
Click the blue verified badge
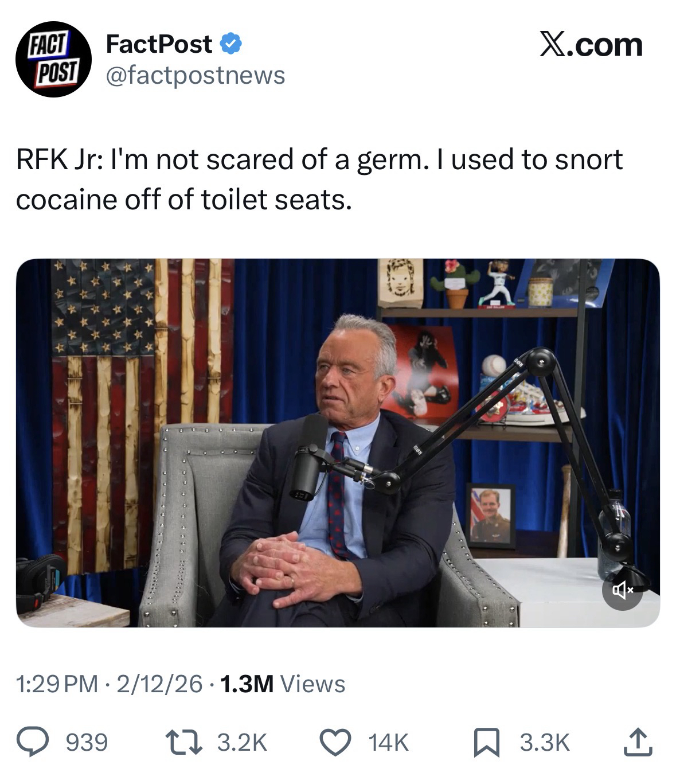(x=230, y=44)
